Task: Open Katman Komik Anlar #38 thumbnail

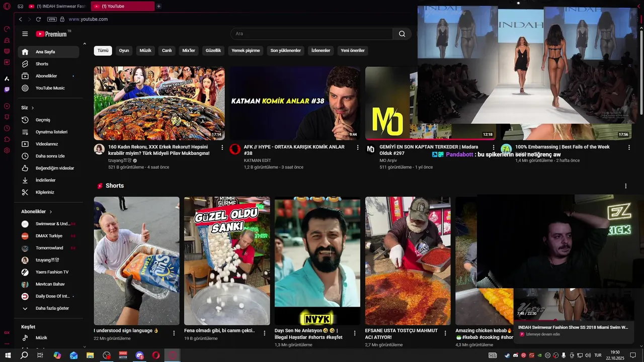Action: (x=295, y=103)
